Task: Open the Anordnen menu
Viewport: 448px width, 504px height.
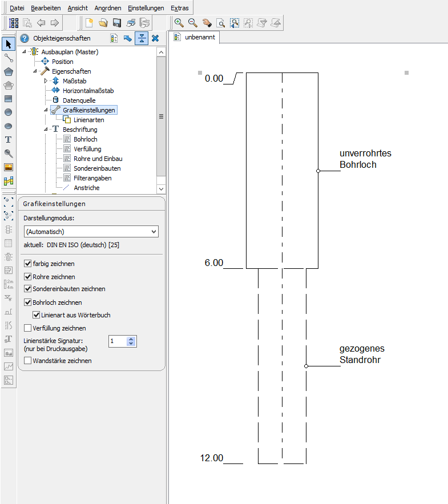Action: [108, 8]
